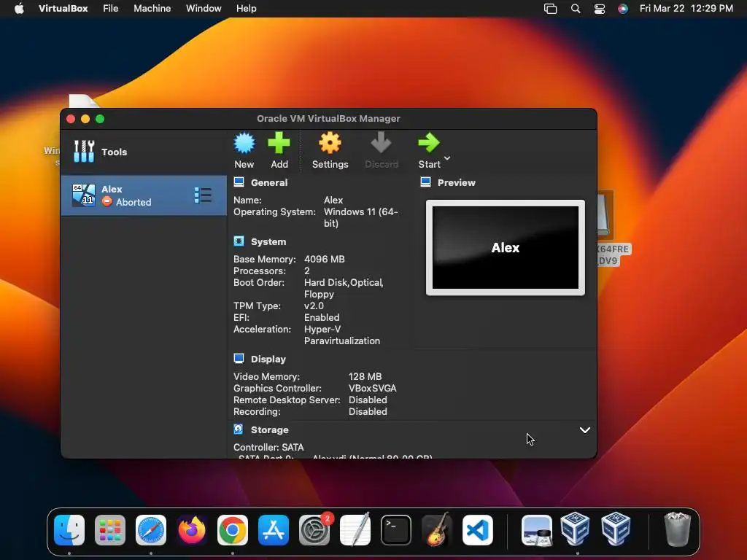Viewport: 747px width, 560px height.
Task: Start the VM with the green arrow
Action: (x=429, y=143)
